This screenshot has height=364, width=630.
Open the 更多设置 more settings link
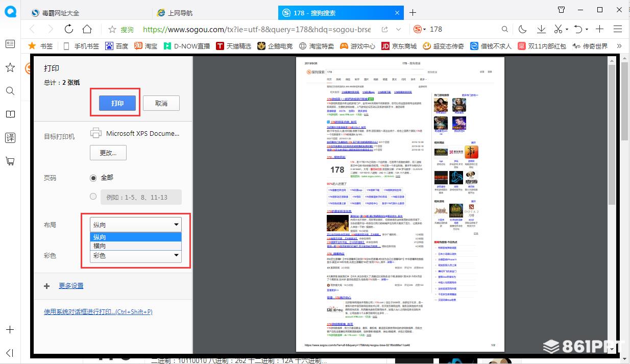[71, 286]
